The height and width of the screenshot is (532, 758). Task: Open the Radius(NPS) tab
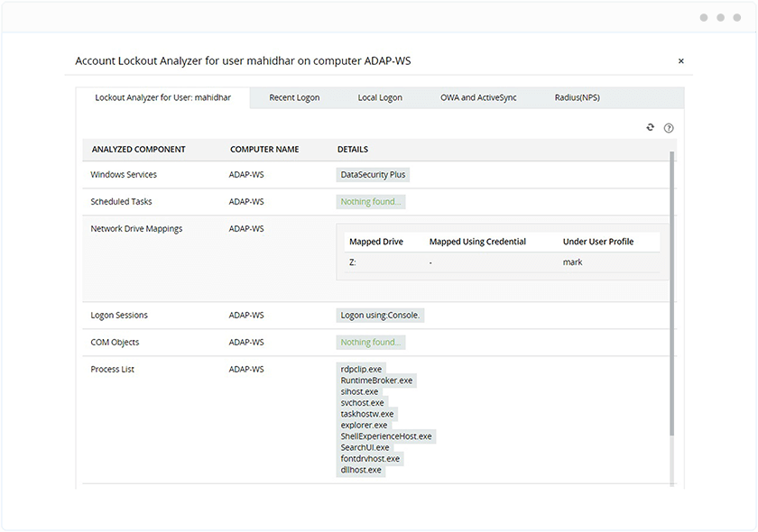coord(578,97)
